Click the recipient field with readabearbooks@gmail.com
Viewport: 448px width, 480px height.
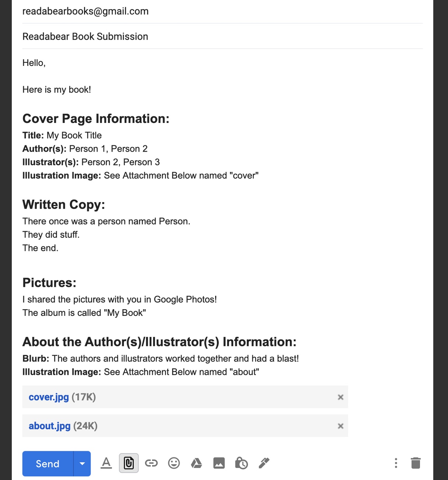coord(85,11)
